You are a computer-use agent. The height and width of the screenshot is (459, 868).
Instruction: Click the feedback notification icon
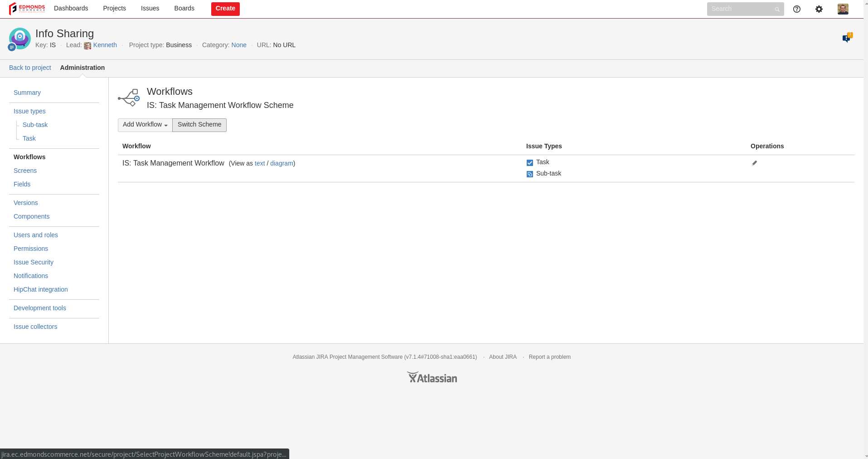pyautogui.click(x=847, y=38)
